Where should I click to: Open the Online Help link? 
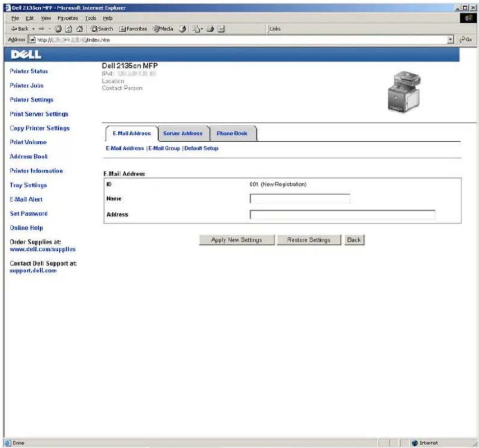point(26,228)
